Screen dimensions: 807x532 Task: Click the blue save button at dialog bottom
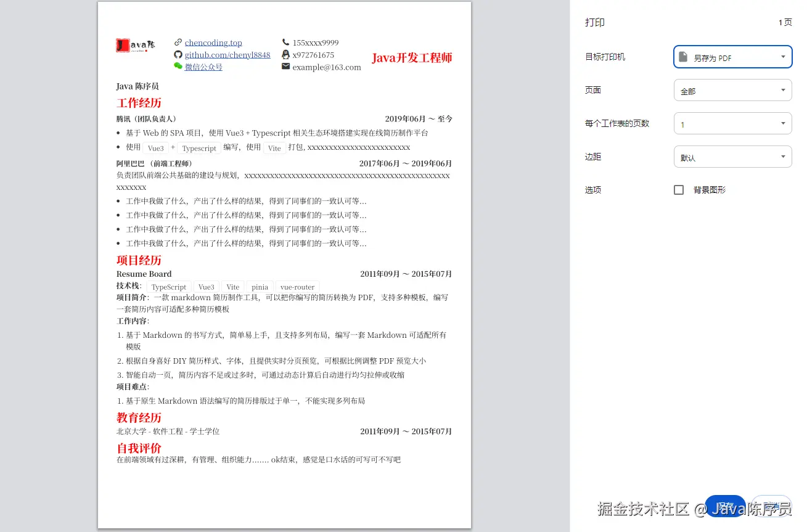pyautogui.click(x=725, y=506)
